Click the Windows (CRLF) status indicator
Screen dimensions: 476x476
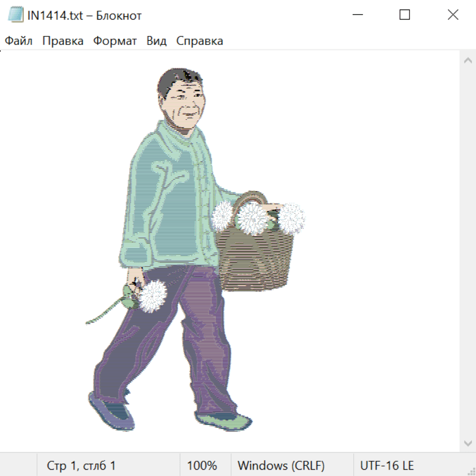tap(281, 465)
